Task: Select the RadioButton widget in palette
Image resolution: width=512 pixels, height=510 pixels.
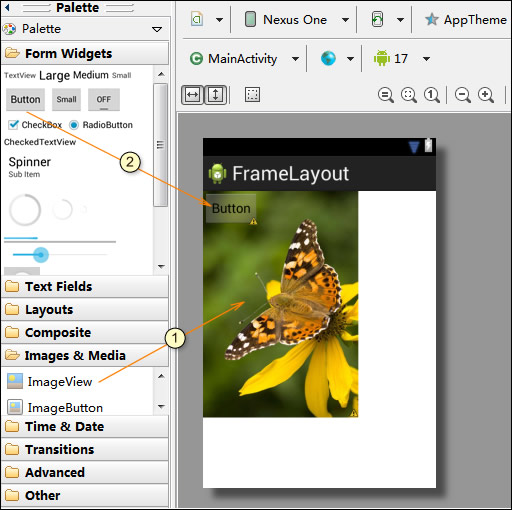Action: (x=101, y=125)
